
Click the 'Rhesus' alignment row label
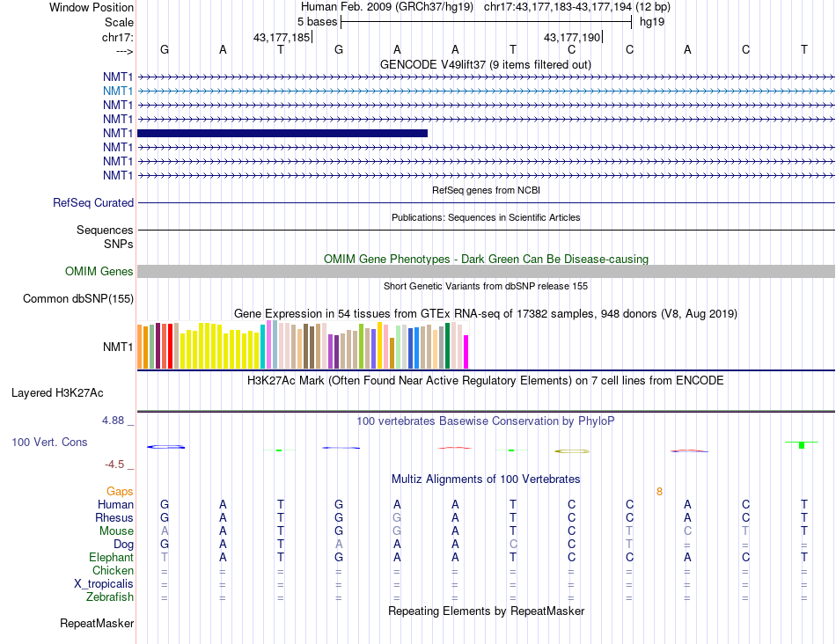(x=114, y=517)
